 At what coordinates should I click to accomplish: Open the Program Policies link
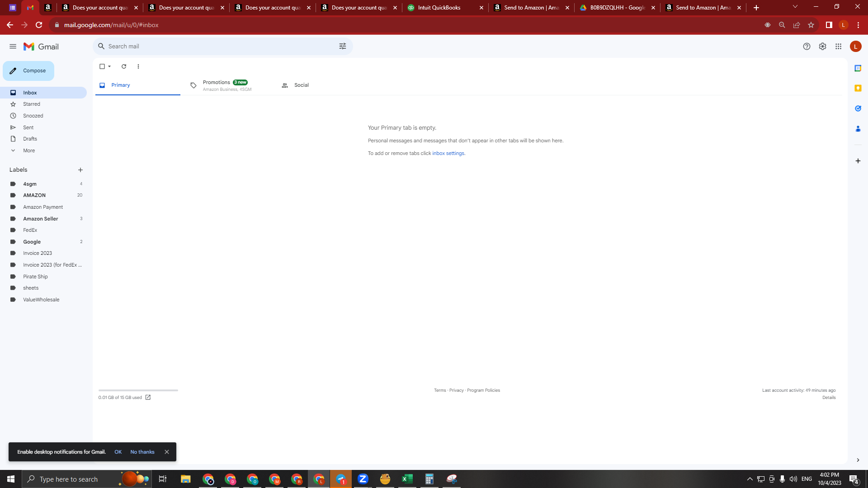483,390
